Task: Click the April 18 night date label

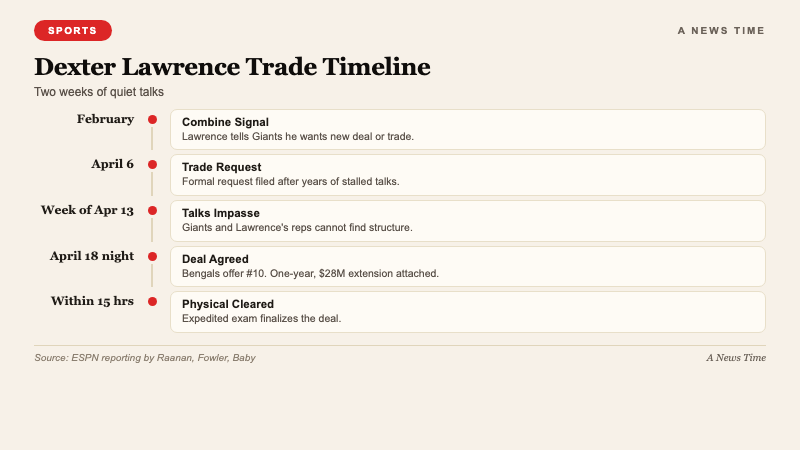Action: 92,256
